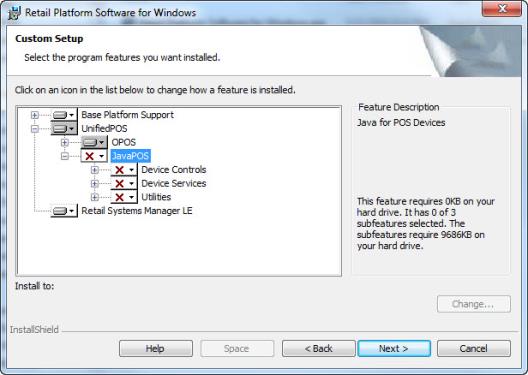This screenshot has height=375, width=528.
Task: Go back with the Back button
Action: [319, 348]
